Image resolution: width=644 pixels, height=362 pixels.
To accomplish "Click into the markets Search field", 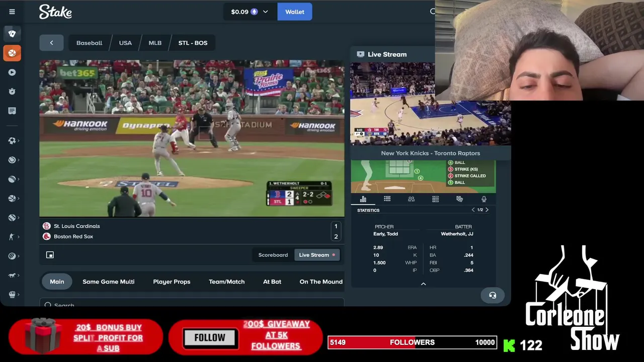I will [x=192, y=305].
